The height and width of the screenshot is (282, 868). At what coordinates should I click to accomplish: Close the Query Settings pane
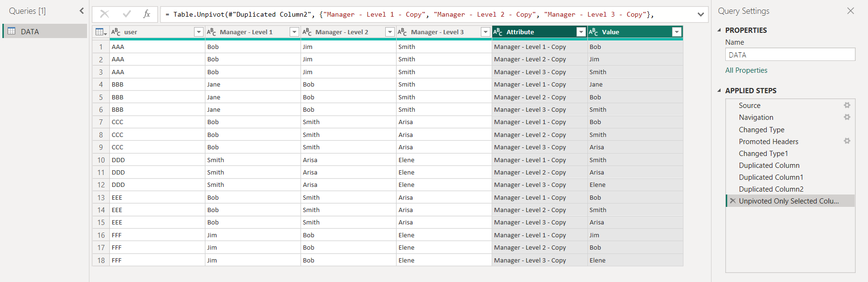pos(851,11)
